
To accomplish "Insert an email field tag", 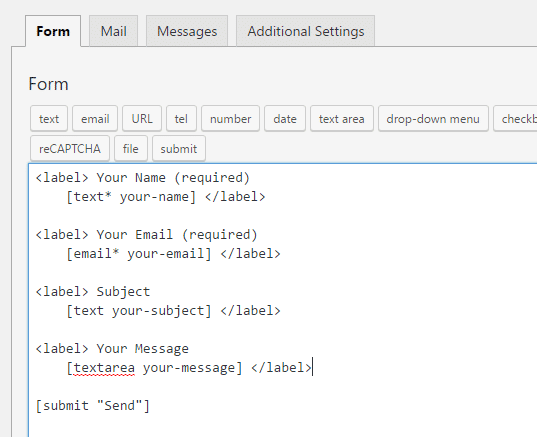I will (95, 119).
